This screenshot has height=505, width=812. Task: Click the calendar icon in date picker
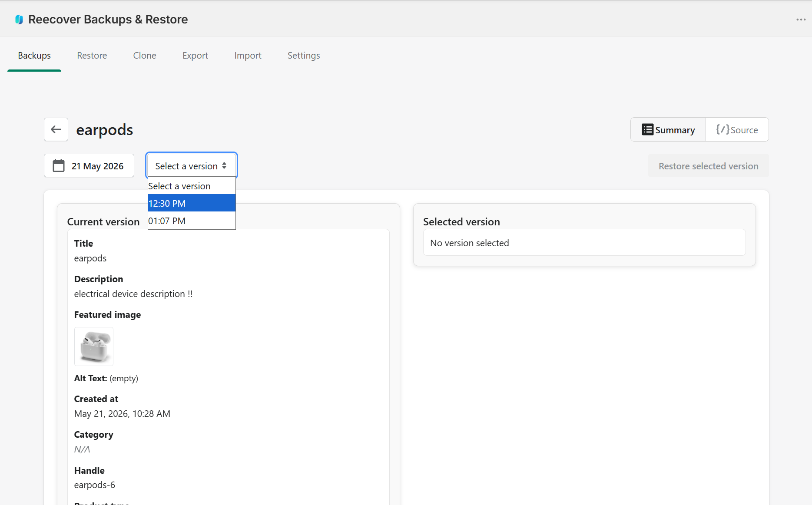[x=59, y=166]
